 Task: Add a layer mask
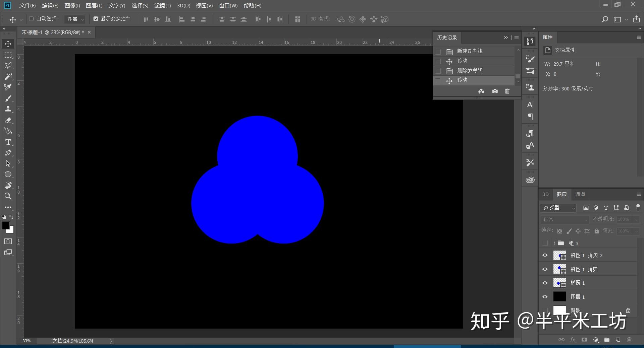point(584,340)
